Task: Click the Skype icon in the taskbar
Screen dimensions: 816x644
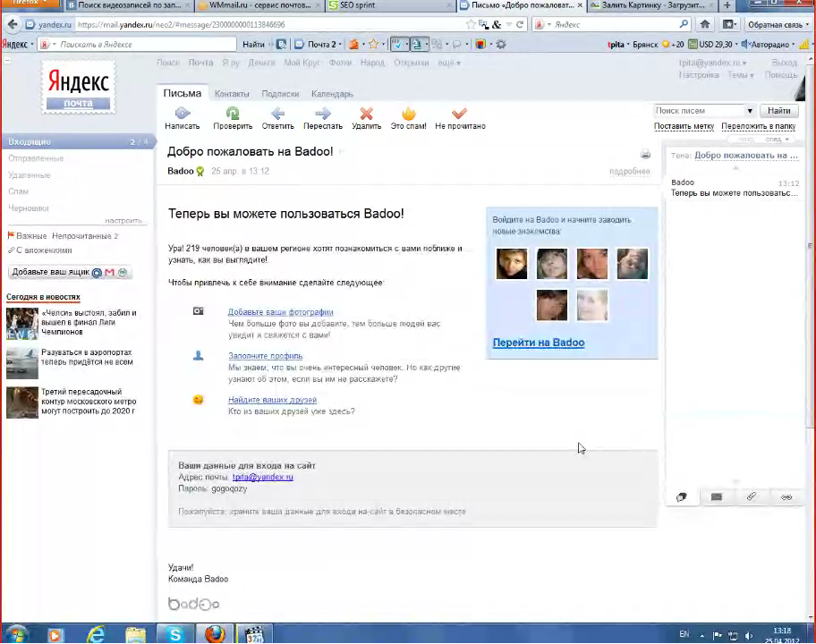Action: (174, 634)
